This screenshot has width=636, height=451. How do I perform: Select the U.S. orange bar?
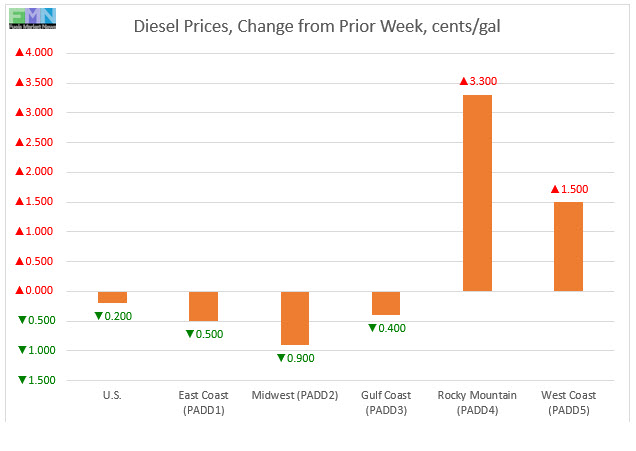(113, 297)
